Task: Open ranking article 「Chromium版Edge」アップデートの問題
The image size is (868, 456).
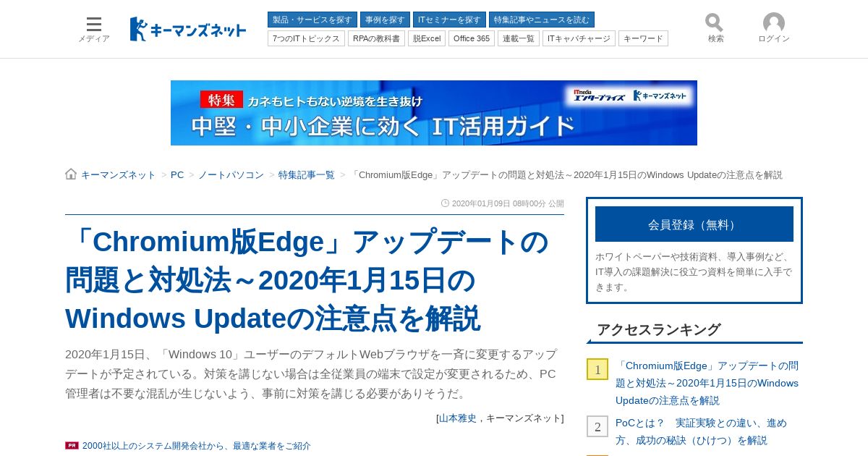Action: click(x=707, y=383)
